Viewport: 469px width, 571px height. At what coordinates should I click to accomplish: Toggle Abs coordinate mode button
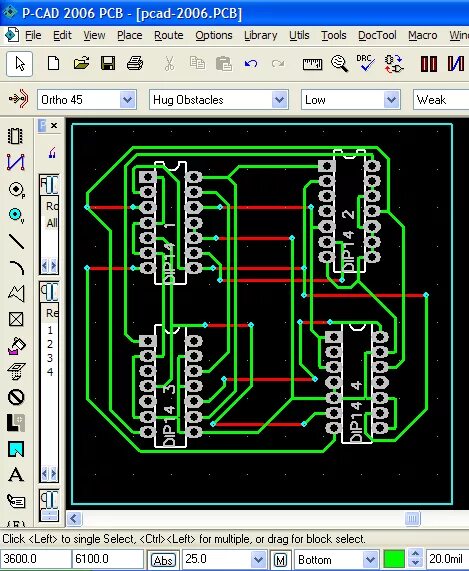pyautogui.click(x=163, y=560)
